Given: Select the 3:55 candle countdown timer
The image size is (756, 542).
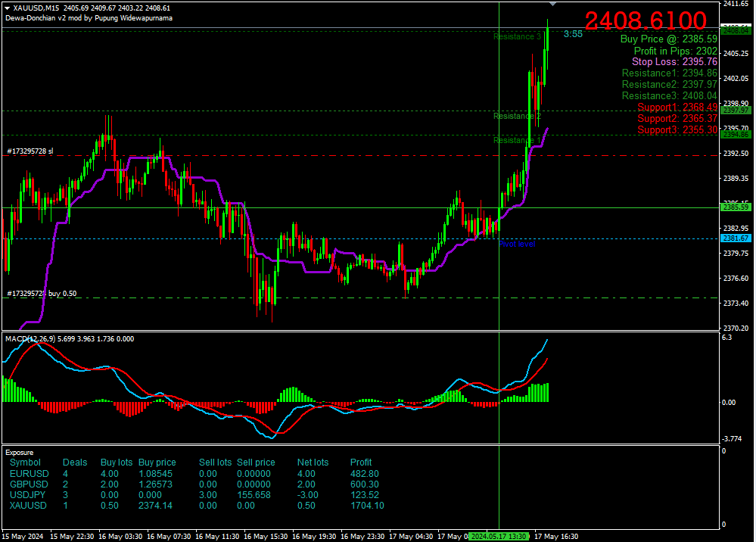Looking at the screenshot, I should tap(573, 34).
